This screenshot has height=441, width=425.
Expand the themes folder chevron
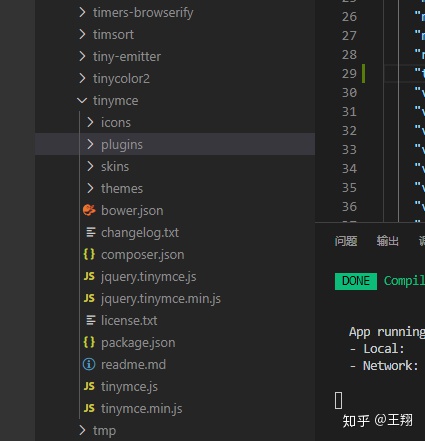tap(90, 188)
